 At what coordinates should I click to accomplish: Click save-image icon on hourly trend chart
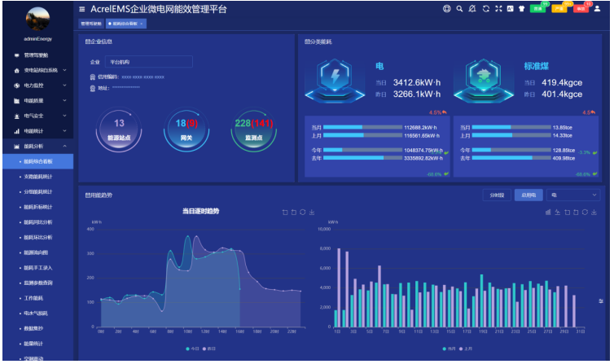click(x=312, y=213)
